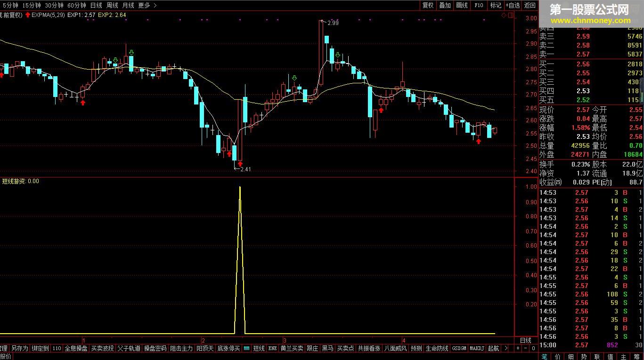Click the 绑定到 button
This screenshot has width=644, height=360.
click(41, 349)
